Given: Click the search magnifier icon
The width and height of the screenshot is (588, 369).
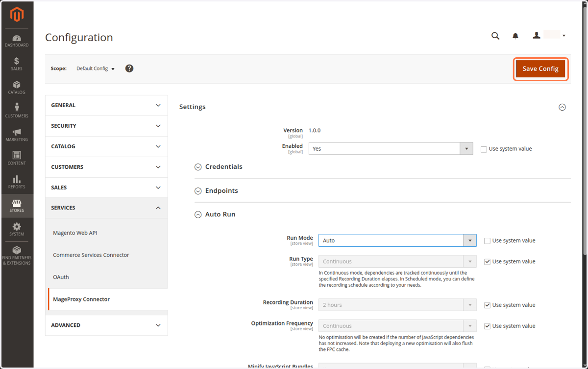Looking at the screenshot, I should [x=495, y=36].
